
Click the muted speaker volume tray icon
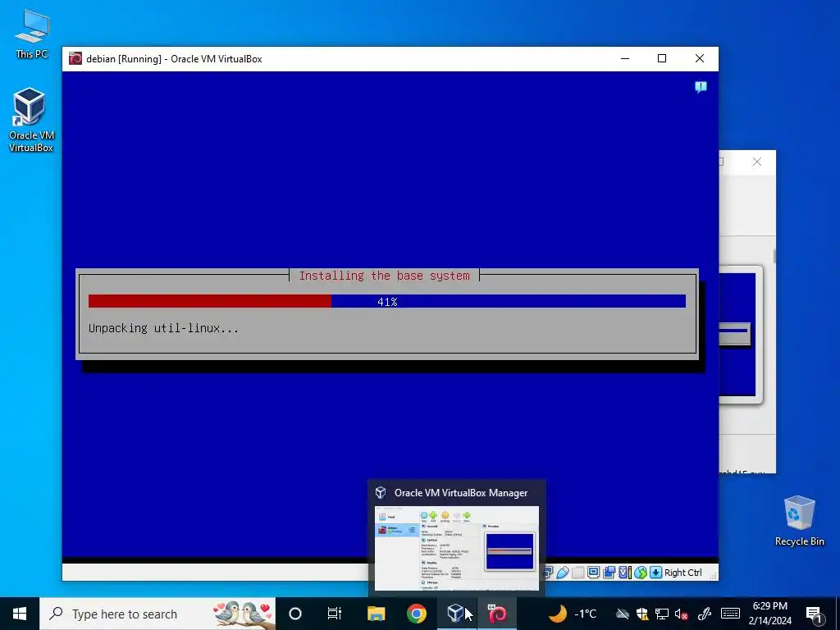pyautogui.click(x=682, y=614)
